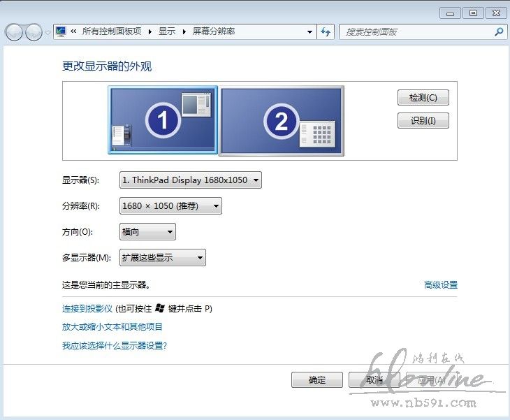Click the 取消 button
The width and height of the screenshot is (510, 420).
374,379
